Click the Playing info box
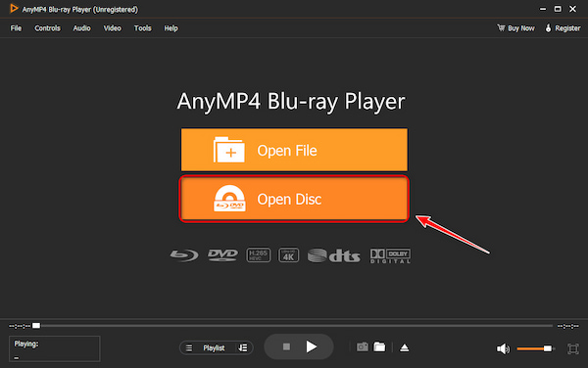 [55, 348]
